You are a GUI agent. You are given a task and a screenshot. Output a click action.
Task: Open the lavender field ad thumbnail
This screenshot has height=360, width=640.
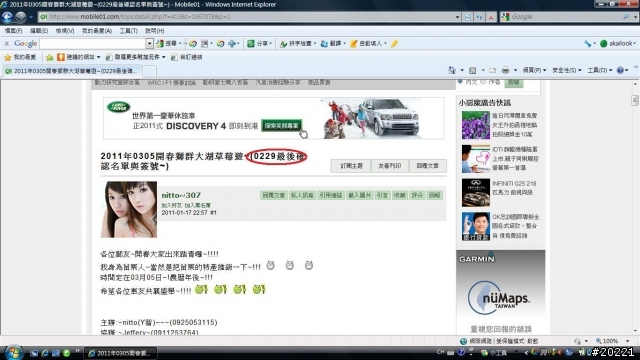click(x=476, y=125)
